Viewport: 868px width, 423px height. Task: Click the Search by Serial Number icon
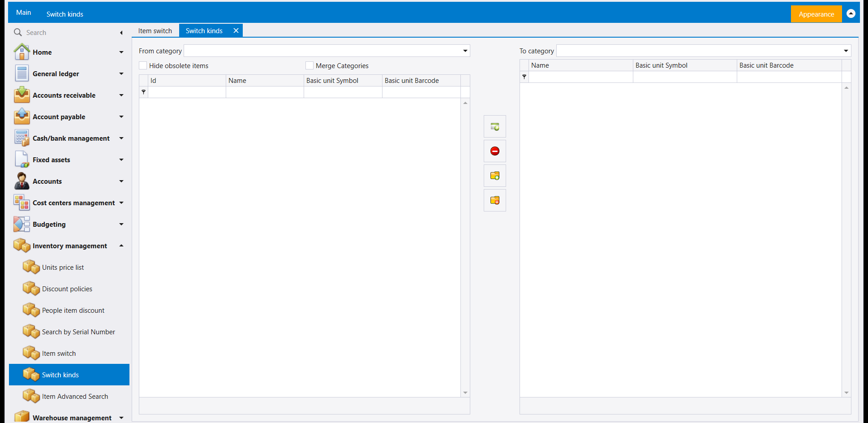pos(31,332)
